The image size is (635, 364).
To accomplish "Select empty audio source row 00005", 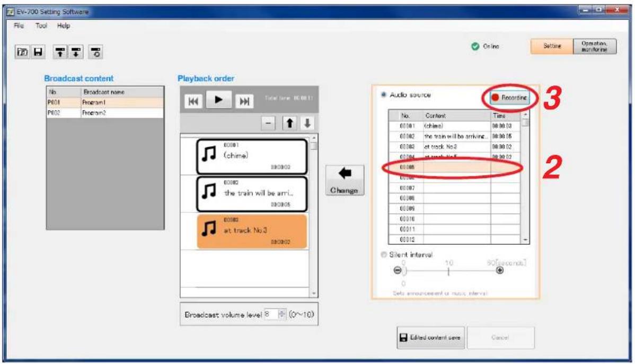I will [454, 167].
